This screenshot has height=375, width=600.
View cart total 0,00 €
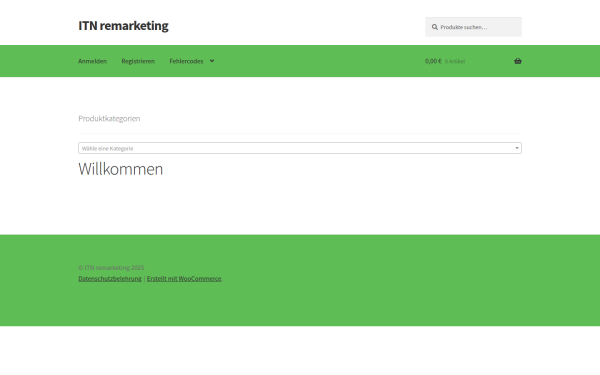pos(433,61)
